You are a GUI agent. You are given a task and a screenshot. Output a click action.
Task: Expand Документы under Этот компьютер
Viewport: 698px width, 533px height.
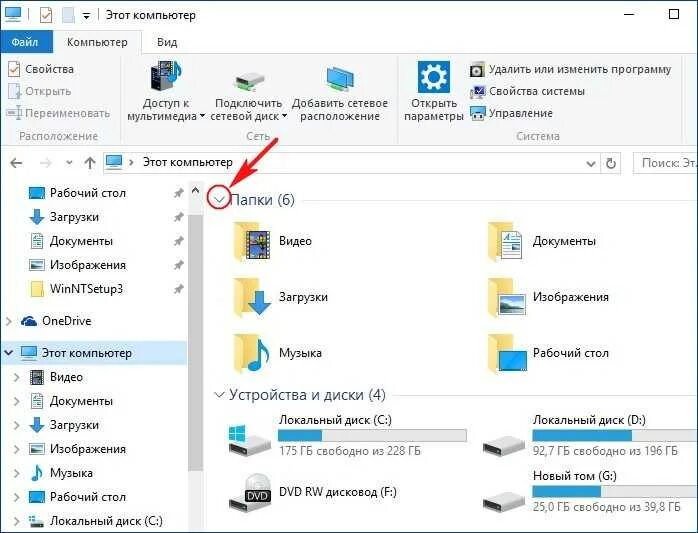coord(16,402)
